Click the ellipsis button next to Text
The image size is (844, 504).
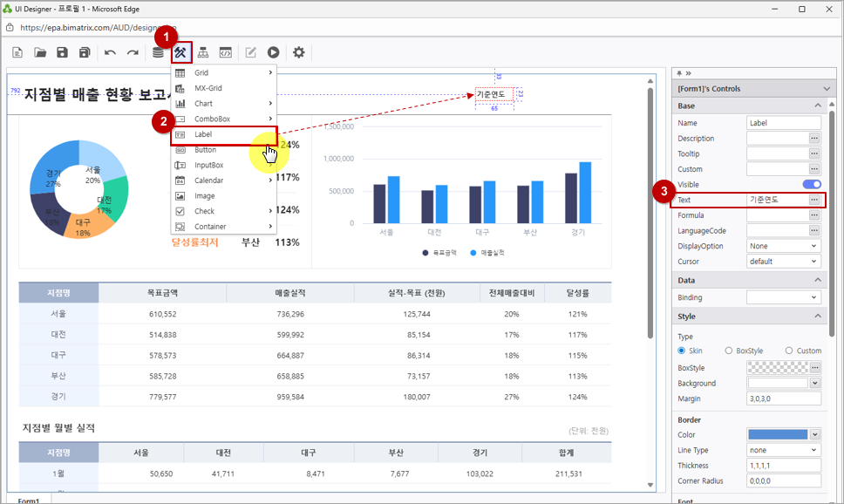pyautogui.click(x=814, y=200)
